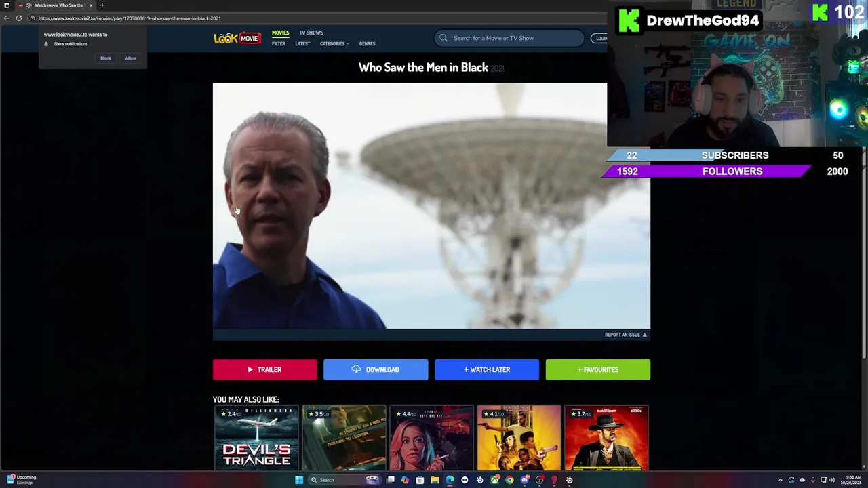This screenshot has height=488, width=868.
Task: Select the TV Shows tab
Action: (x=311, y=33)
